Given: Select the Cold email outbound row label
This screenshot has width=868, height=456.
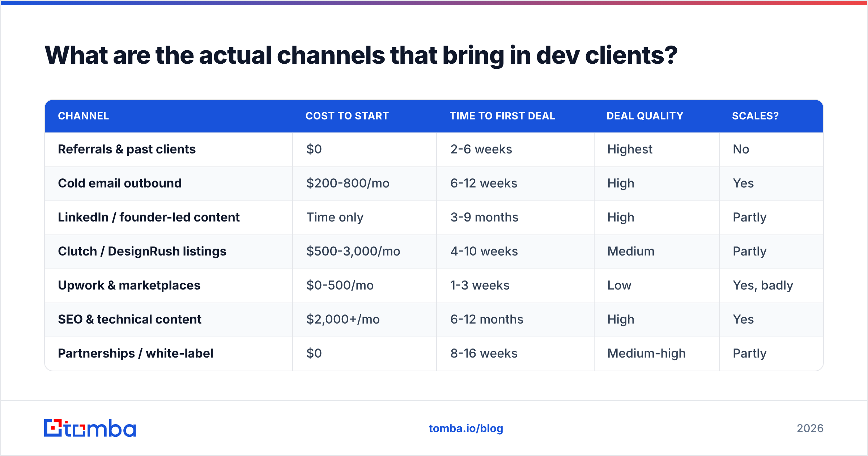Looking at the screenshot, I should click(x=120, y=183).
